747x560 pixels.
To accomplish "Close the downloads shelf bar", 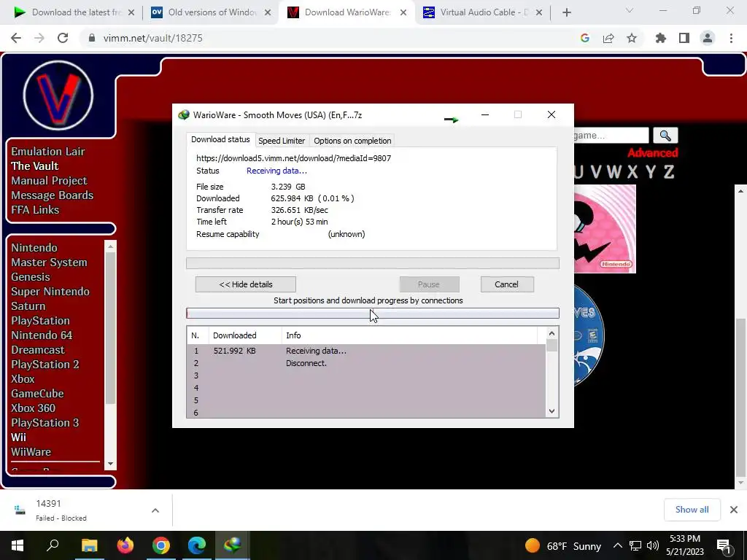I will (x=734, y=510).
